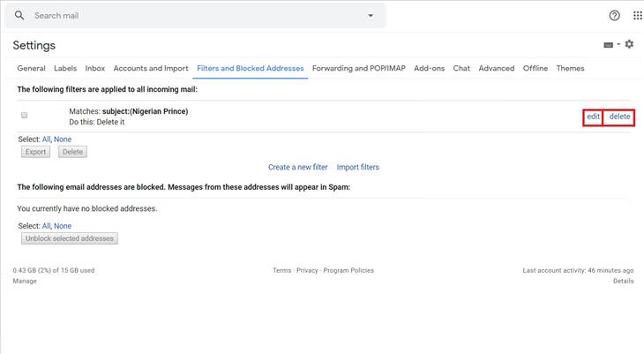Go to Forwarding and POP/IMAP tab
Screen dimensions: 644x354
358,68
